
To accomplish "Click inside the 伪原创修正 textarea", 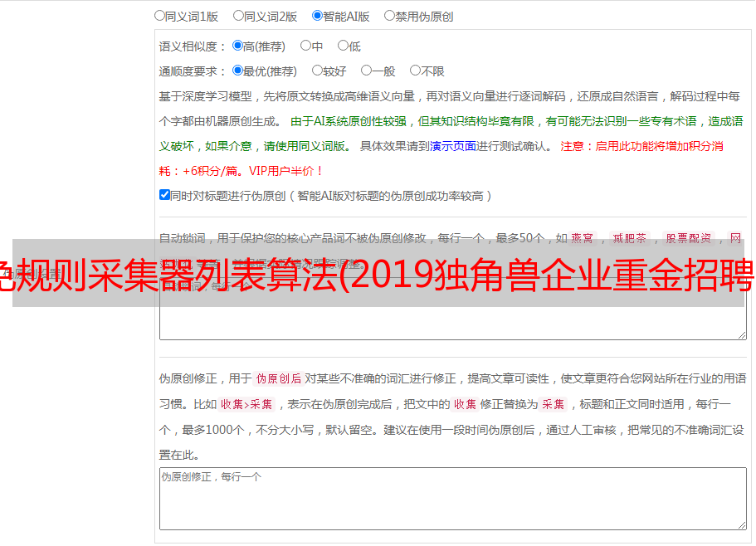I will [x=453, y=499].
